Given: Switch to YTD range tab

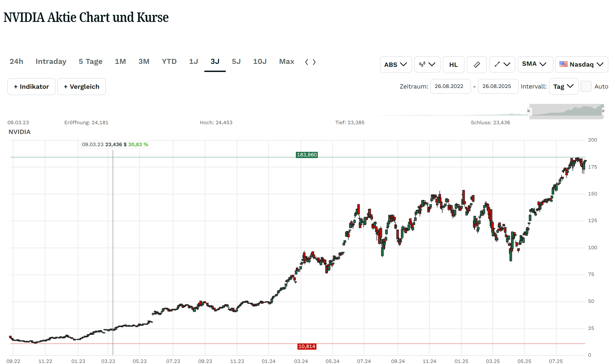Looking at the screenshot, I should (169, 62).
